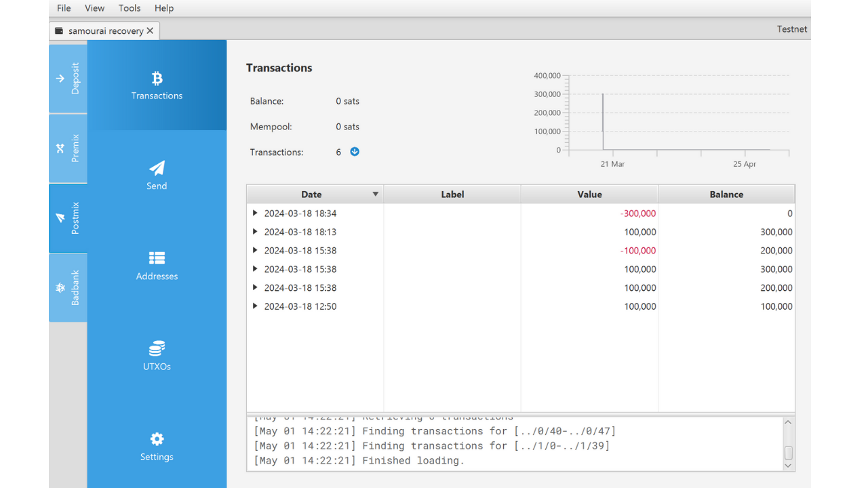Expand the 2024-03-18 12:50 transaction row

click(255, 306)
